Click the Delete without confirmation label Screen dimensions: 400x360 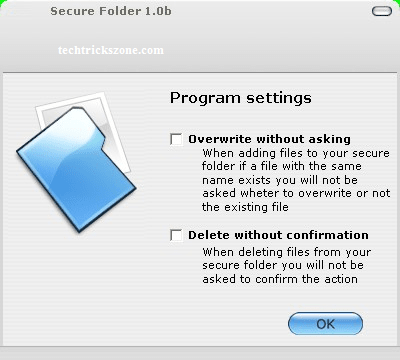pos(278,235)
